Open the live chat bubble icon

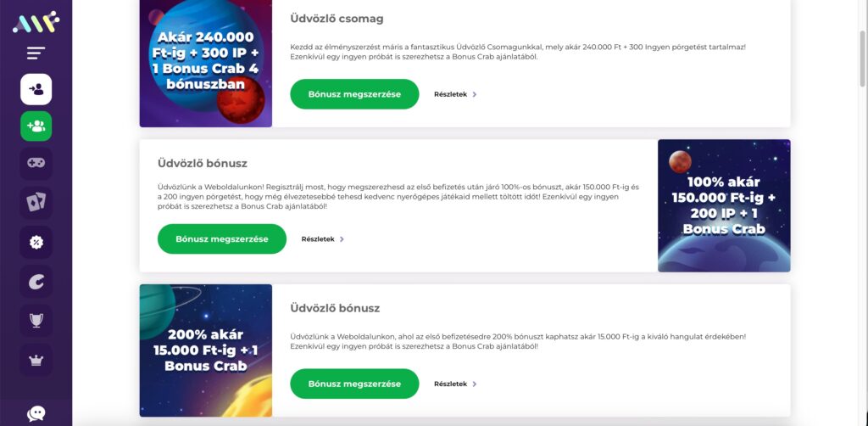(36, 413)
